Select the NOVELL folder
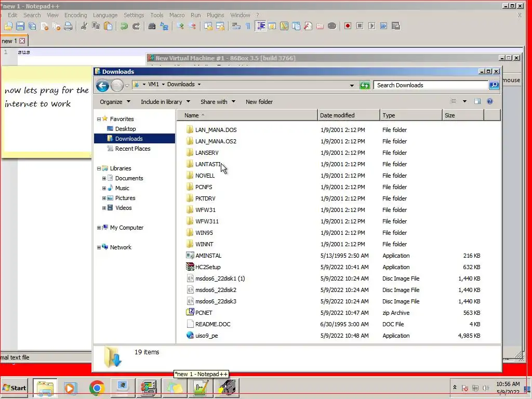This screenshot has width=532, height=399. [205, 176]
